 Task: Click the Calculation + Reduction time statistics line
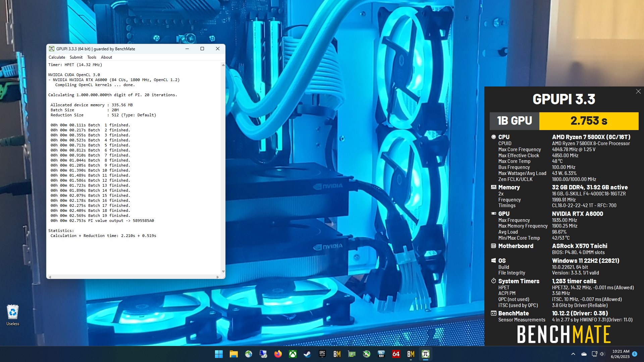point(103,236)
